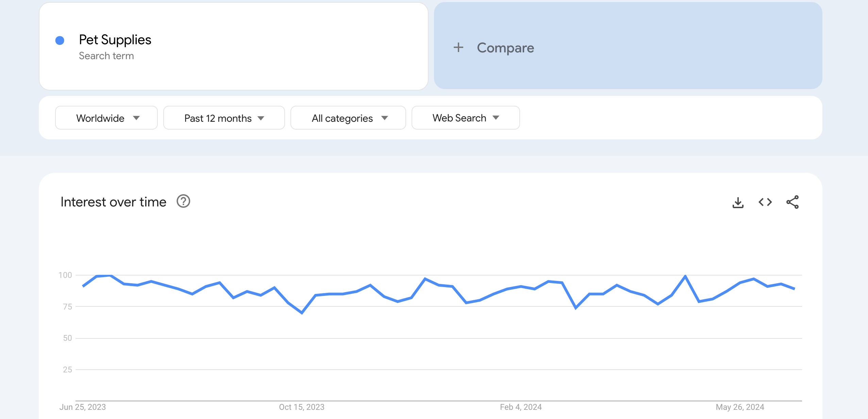The image size is (868, 419).
Task: Click the plus icon in the Compare box
Action: coord(458,47)
